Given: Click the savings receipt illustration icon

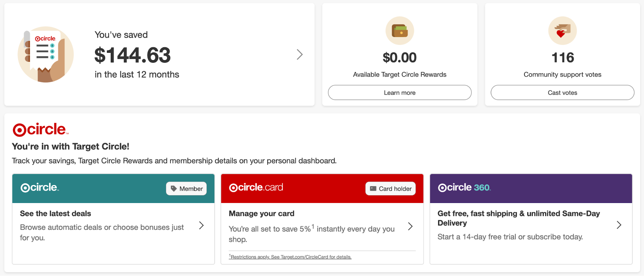Looking at the screenshot, I should pos(45,54).
